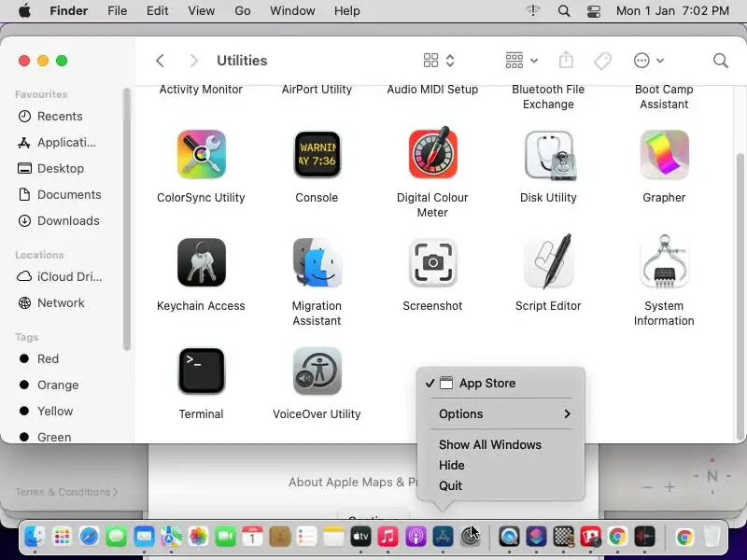Click Terms & Conditions link in Maps
Image resolution: width=747 pixels, height=560 pixels.
coord(66,492)
